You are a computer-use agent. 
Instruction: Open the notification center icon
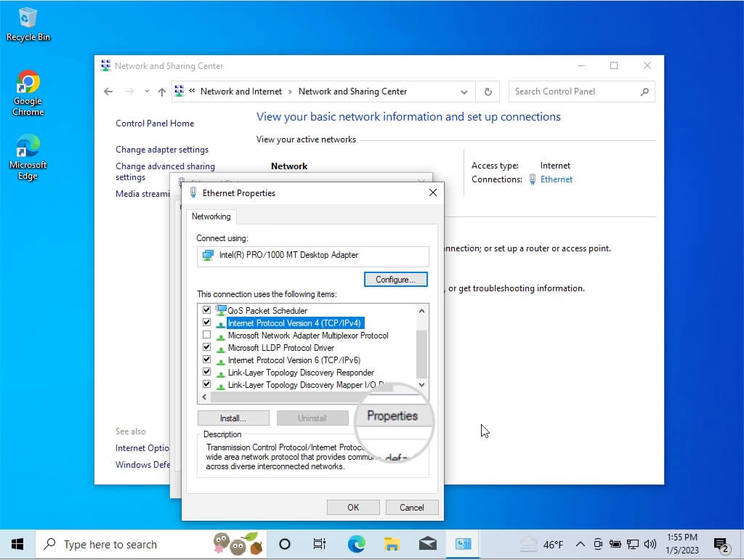point(721,545)
